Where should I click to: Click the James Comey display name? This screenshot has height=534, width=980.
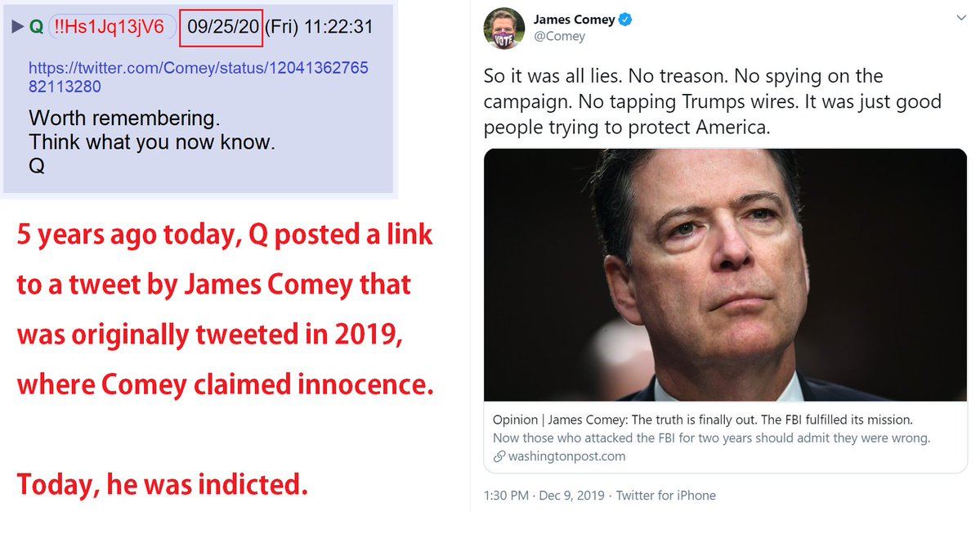point(574,20)
